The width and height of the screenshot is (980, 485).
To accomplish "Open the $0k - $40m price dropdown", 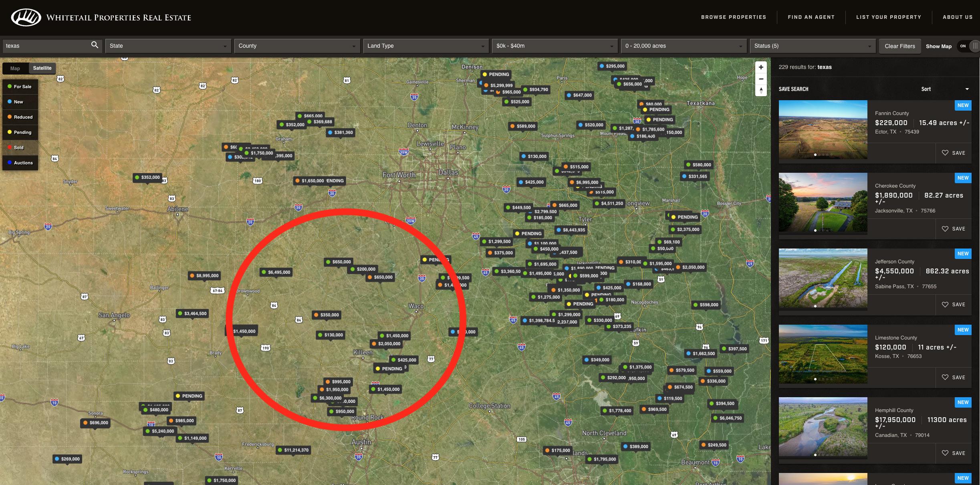I will coord(555,46).
